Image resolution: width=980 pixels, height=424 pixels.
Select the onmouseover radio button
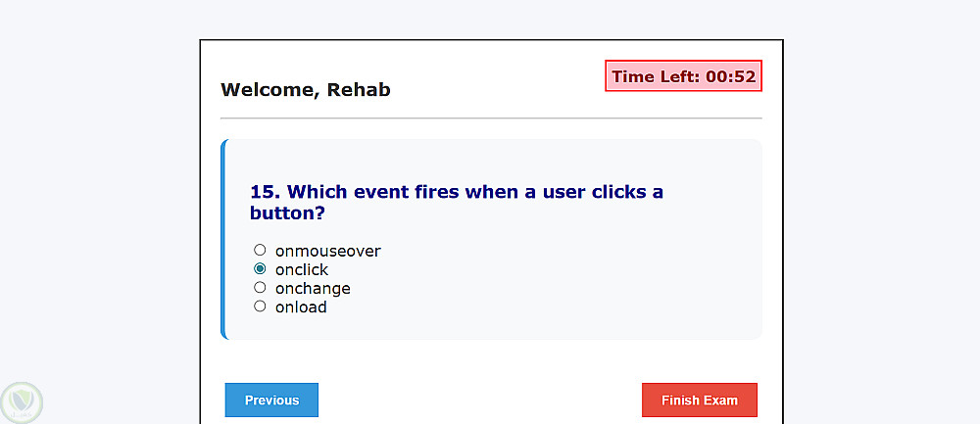pyautogui.click(x=260, y=250)
